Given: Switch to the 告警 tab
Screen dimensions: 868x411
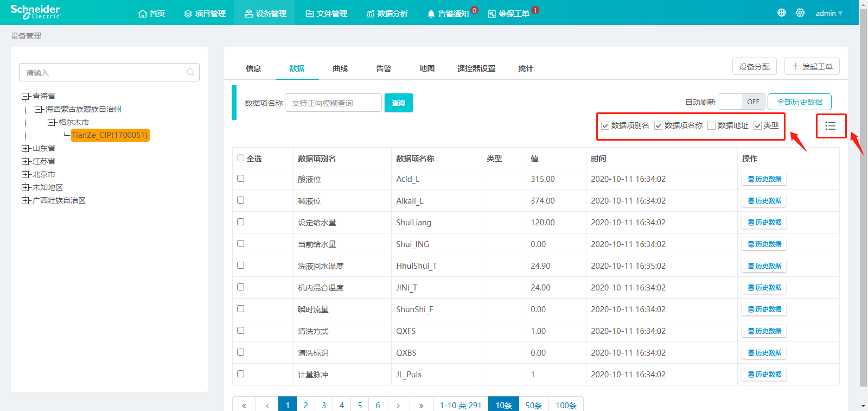Looking at the screenshot, I should (384, 68).
